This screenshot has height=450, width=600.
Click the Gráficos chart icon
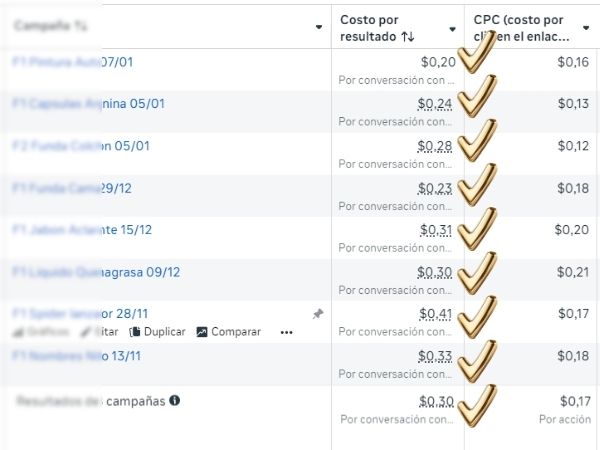(x=18, y=332)
